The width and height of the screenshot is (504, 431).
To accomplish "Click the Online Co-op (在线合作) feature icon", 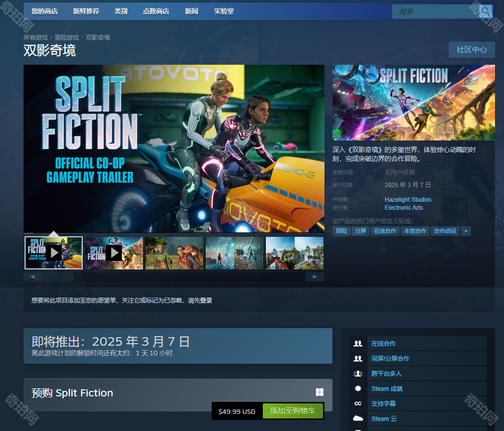I will (358, 344).
